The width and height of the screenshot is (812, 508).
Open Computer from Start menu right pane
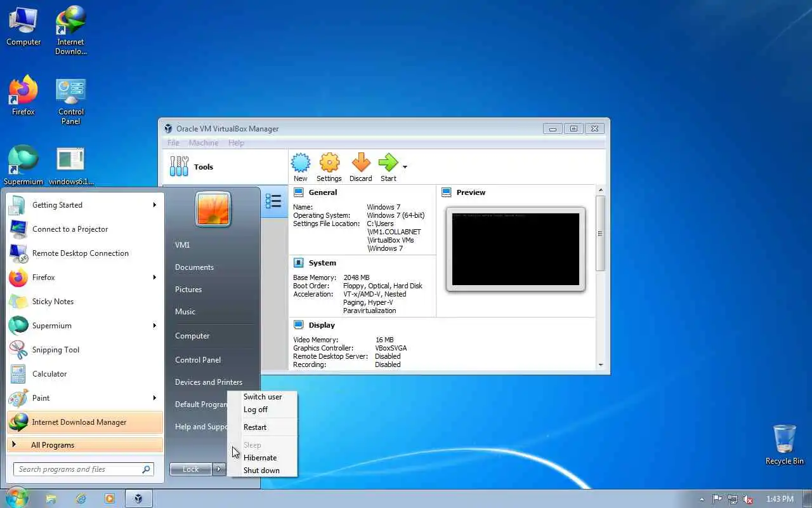(x=192, y=336)
